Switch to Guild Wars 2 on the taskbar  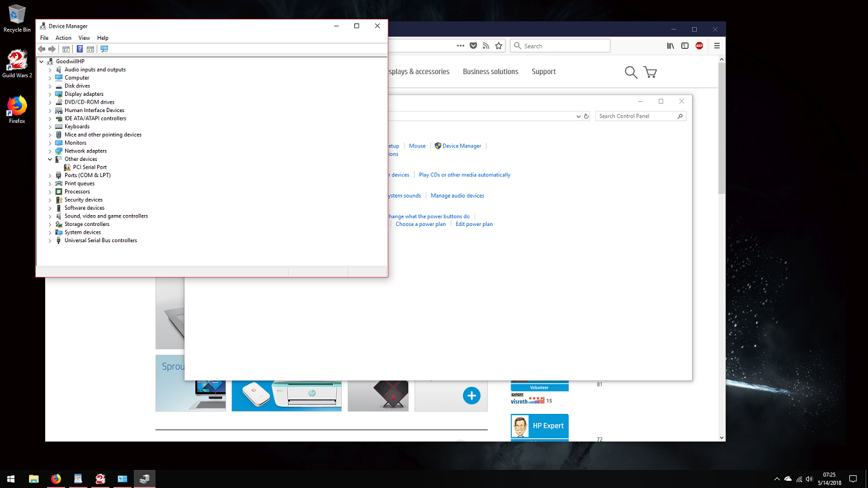coord(100,479)
